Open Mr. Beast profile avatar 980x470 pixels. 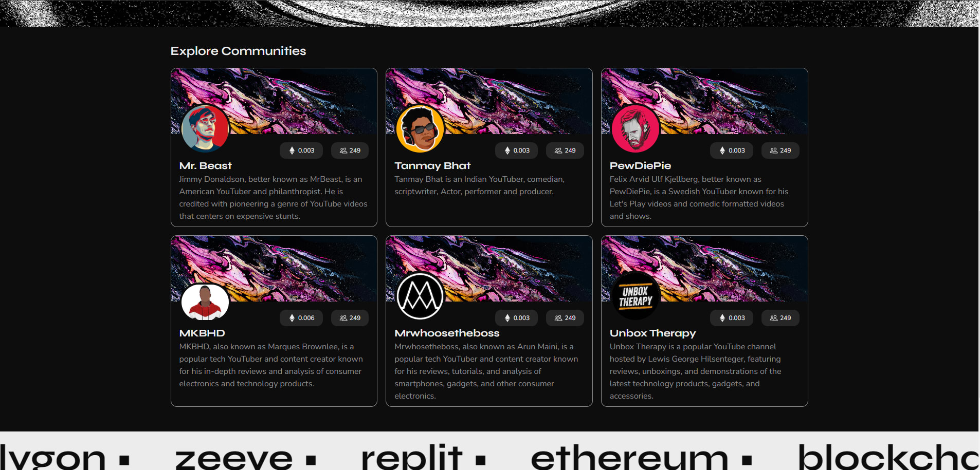[x=205, y=129]
